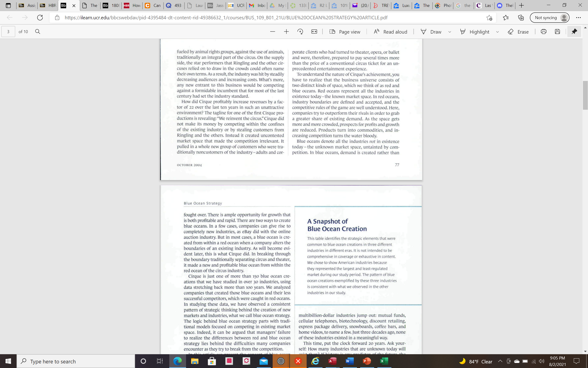Toggle the Draw tool

tap(431, 32)
